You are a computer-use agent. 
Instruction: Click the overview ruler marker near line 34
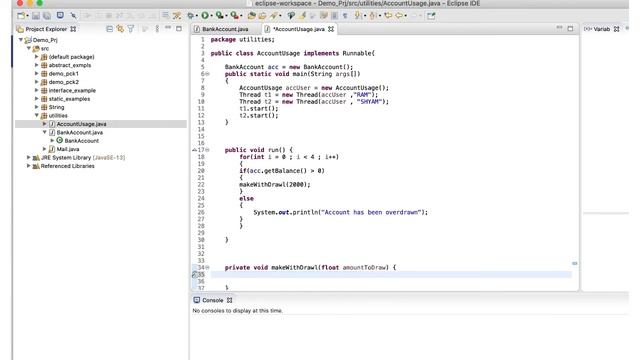575,264
